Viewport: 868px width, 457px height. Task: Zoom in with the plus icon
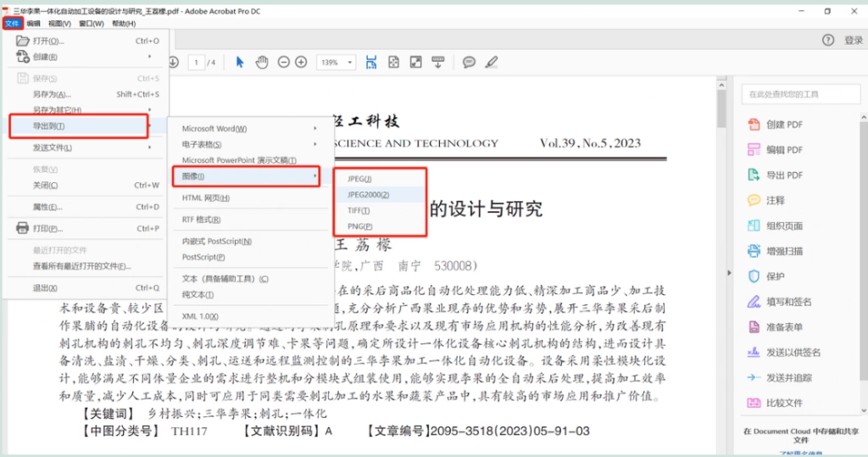pos(301,62)
